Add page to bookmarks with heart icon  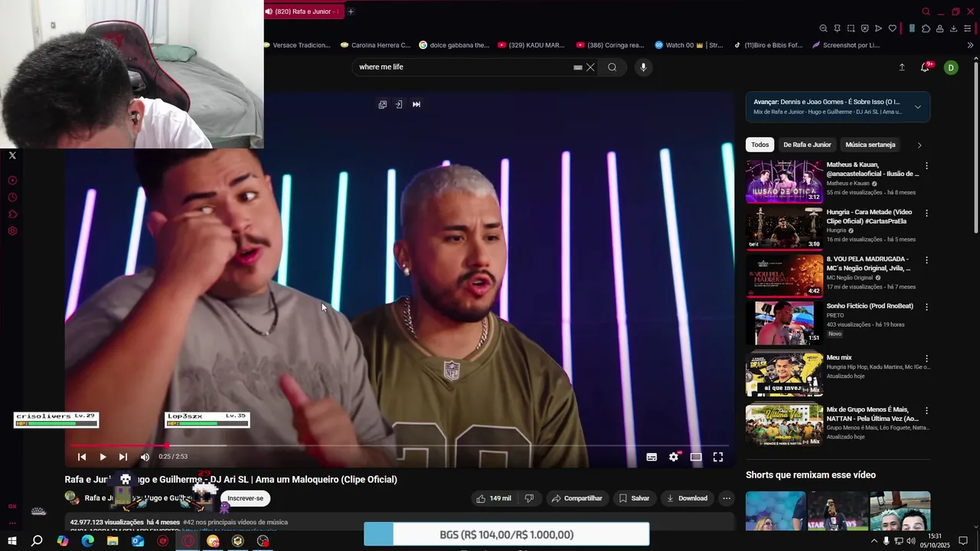pos(892,28)
